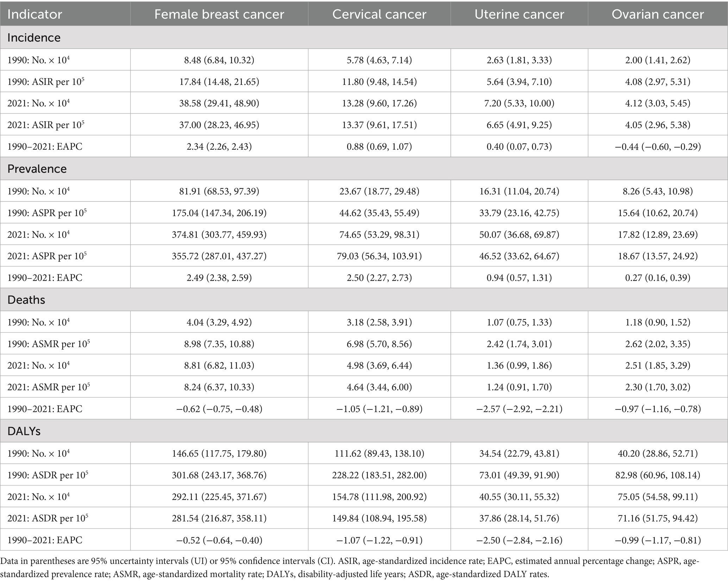Select the Uterine cancer column header

(519, 14)
